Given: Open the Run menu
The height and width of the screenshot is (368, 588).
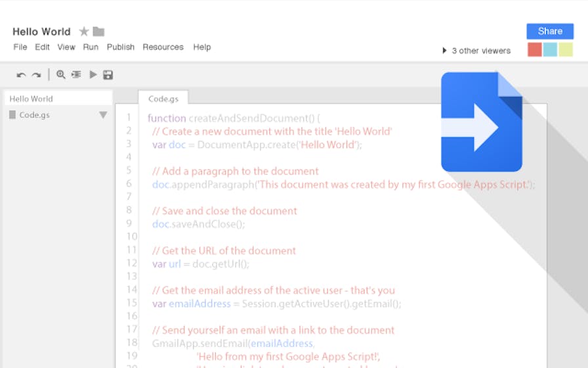Looking at the screenshot, I should coord(91,47).
